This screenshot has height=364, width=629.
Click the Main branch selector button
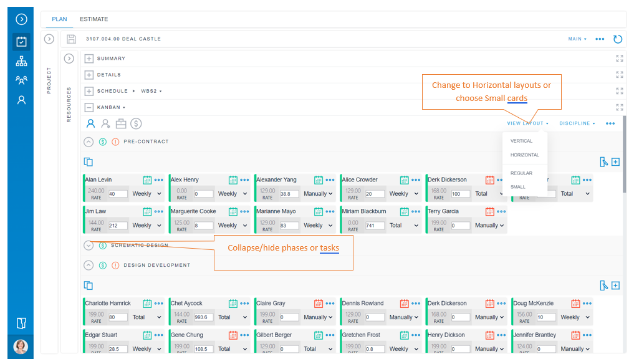tap(577, 39)
